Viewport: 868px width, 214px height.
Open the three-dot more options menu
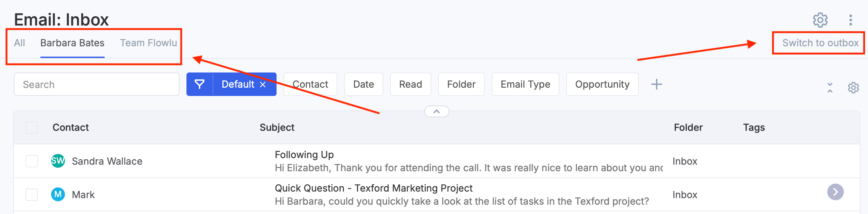pos(851,20)
